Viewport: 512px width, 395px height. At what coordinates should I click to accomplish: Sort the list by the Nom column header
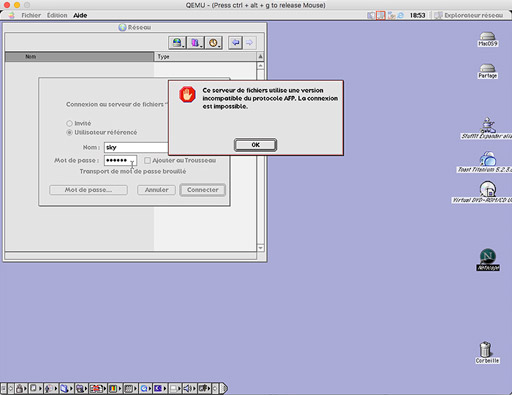(x=79, y=57)
